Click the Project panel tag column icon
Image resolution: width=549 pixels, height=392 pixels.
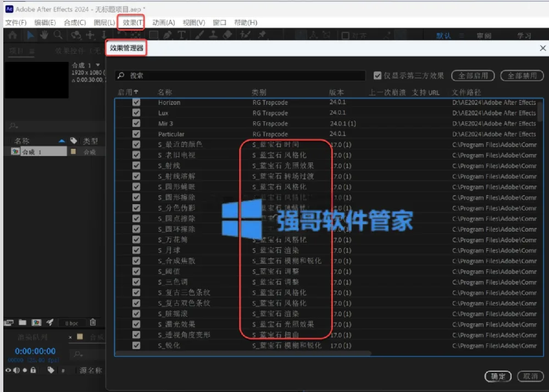coord(74,141)
